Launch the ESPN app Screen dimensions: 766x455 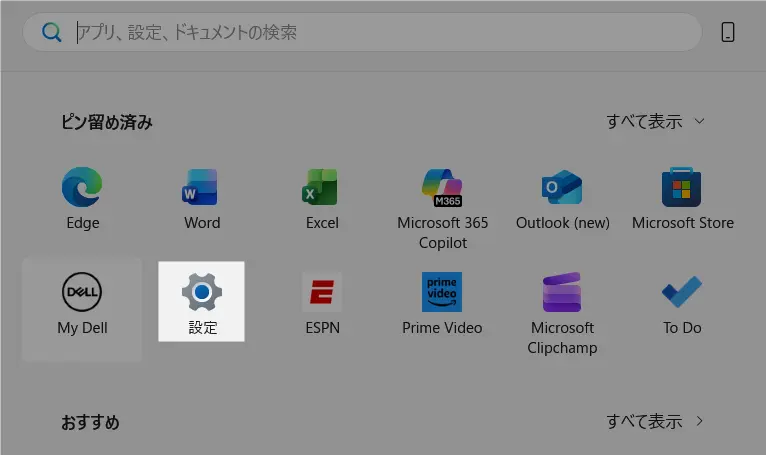322,304
